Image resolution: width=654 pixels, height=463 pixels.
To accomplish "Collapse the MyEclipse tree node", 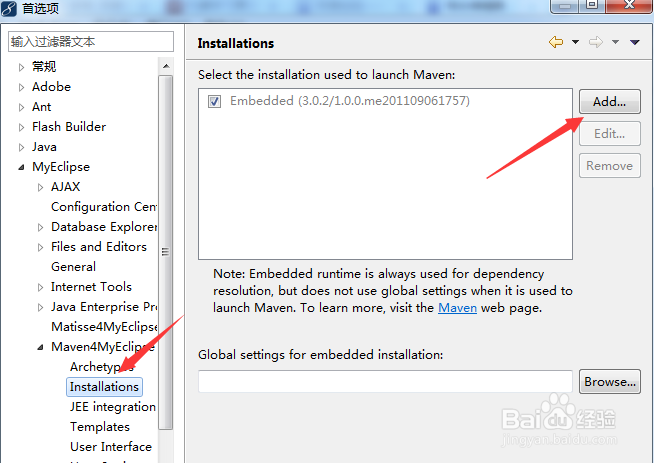I will 21,167.
